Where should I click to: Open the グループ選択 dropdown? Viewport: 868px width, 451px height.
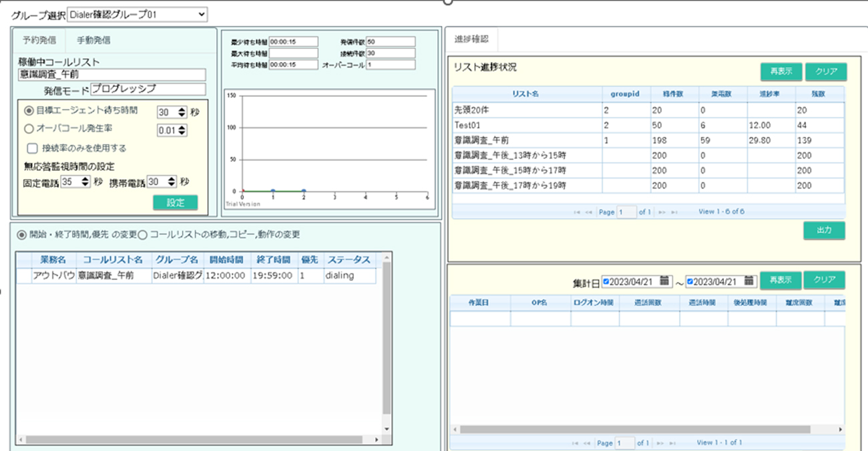pos(138,14)
